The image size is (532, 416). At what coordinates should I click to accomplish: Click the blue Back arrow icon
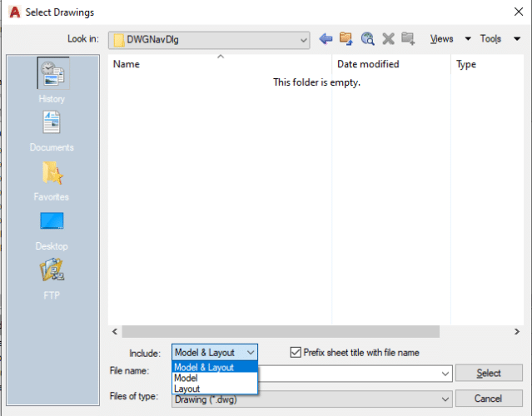[x=326, y=39]
